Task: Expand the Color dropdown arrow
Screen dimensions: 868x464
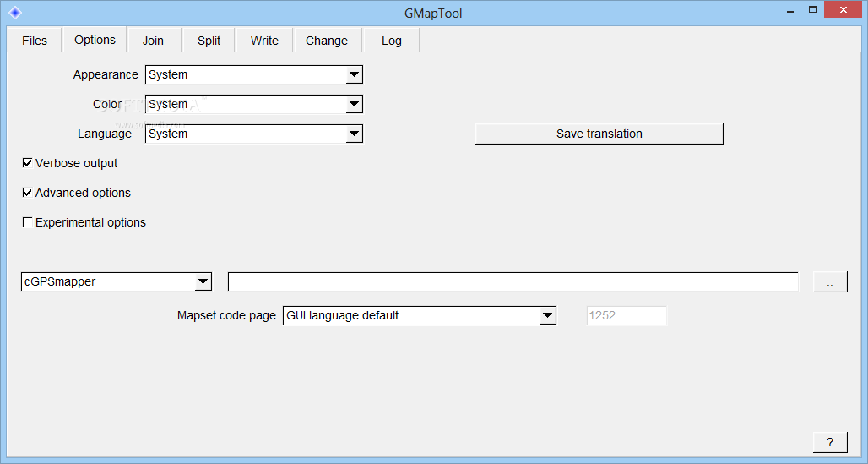Action: coord(354,104)
